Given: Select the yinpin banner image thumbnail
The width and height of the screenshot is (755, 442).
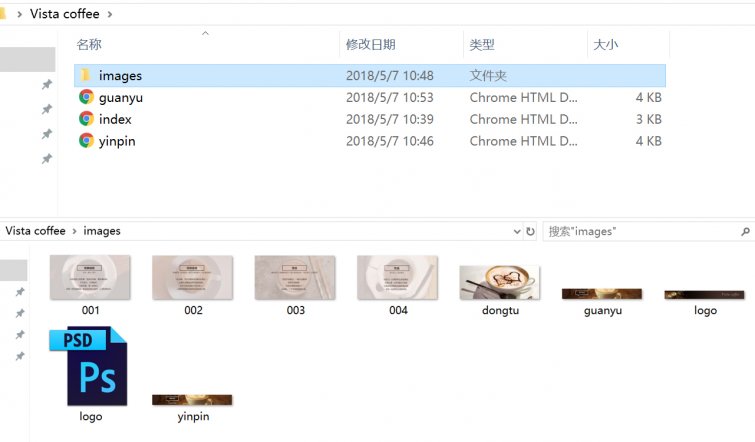Looking at the screenshot, I should click(x=192, y=400).
